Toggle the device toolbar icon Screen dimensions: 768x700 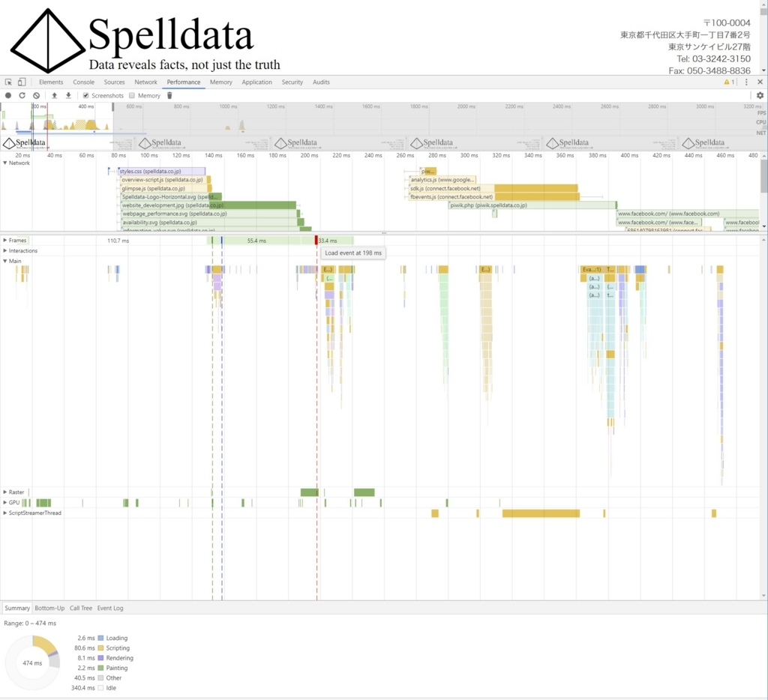22,82
